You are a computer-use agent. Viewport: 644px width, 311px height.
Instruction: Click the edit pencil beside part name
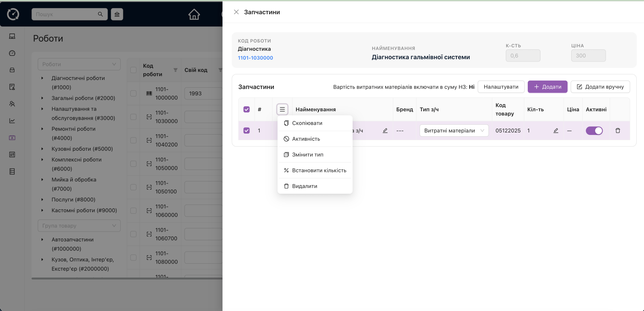tap(385, 131)
